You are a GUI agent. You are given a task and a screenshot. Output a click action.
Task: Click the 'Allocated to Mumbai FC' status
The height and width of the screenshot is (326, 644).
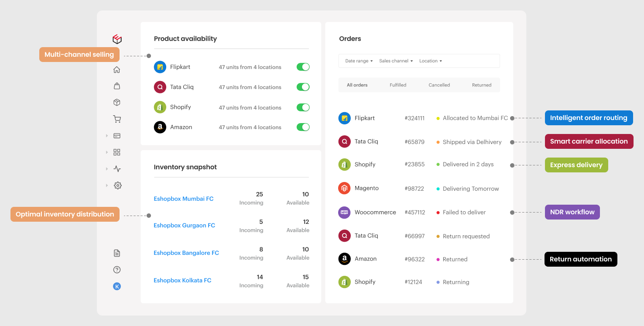pos(475,118)
